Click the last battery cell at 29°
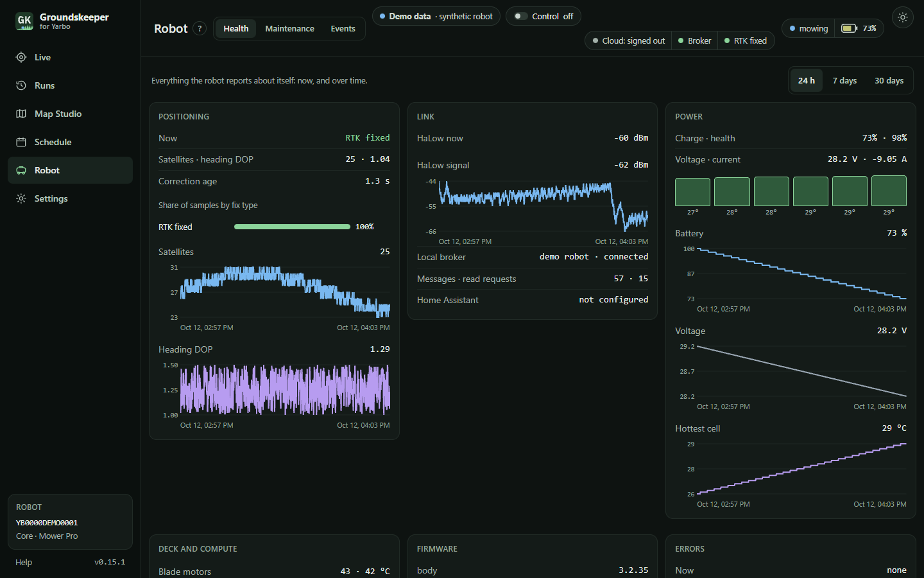 [x=889, y=191]
